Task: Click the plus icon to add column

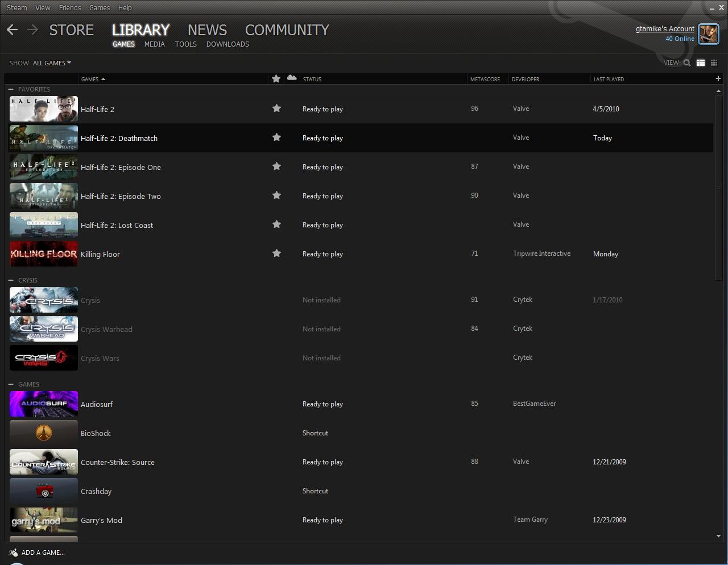Action: tap(718, 78)
